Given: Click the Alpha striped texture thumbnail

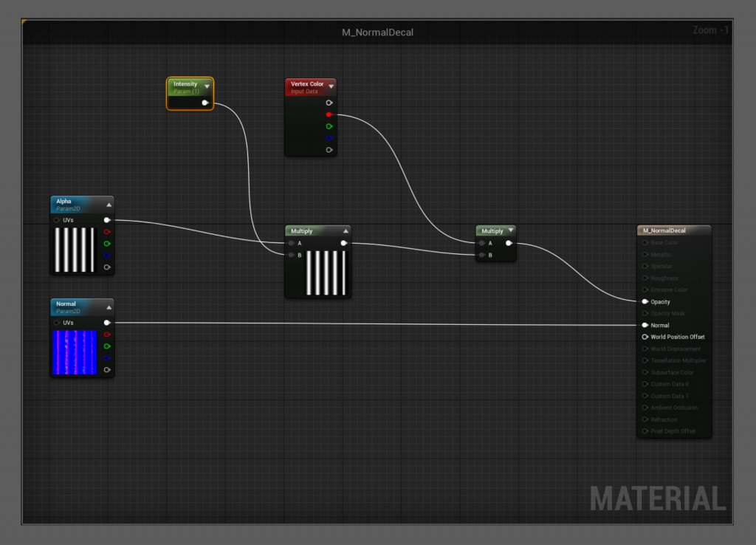Looking at the screenshot, I should [75, 250].
